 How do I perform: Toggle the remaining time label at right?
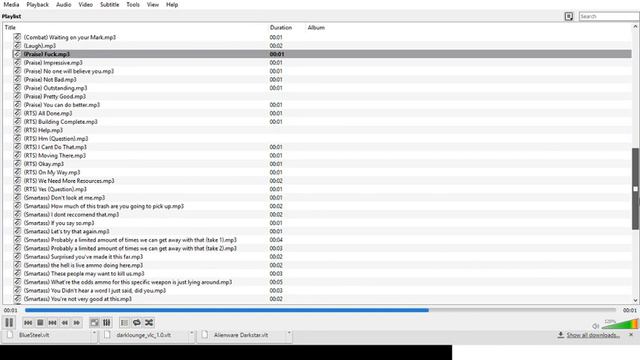point(629,310)
